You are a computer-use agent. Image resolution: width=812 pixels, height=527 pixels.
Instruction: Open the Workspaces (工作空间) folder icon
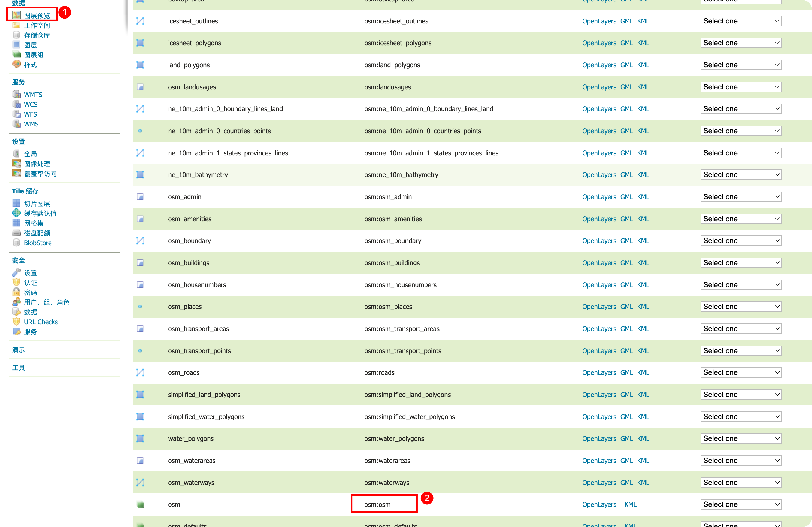[x=16, y=25]
